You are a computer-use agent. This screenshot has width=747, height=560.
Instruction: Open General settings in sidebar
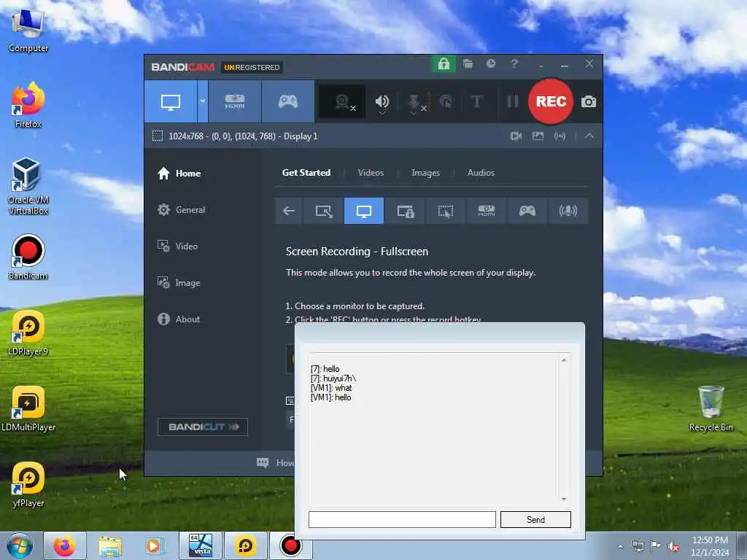pyautogui.click(x=182, y=210)
